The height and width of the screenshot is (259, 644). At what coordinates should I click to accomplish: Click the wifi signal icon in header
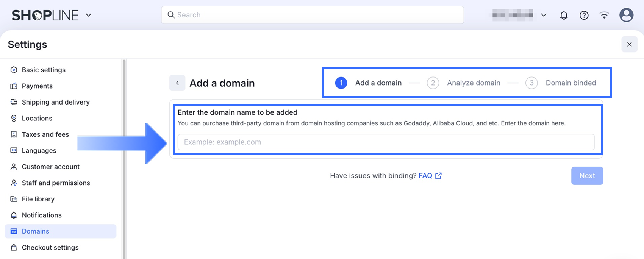604,15
